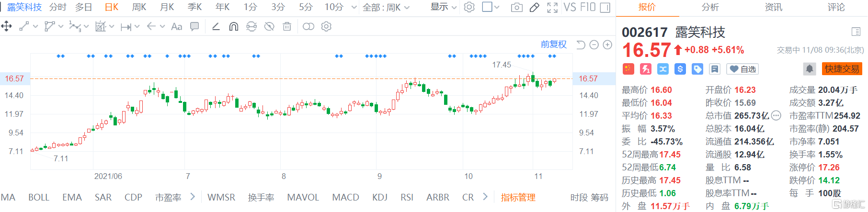Add a comment bubble annotation
Image resolution: width=868 pixels, height=212 pixels.
(x=194, y=26)
